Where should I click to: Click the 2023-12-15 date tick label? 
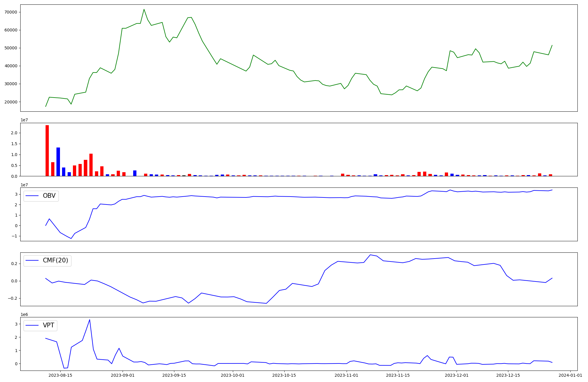coord(508,375)
